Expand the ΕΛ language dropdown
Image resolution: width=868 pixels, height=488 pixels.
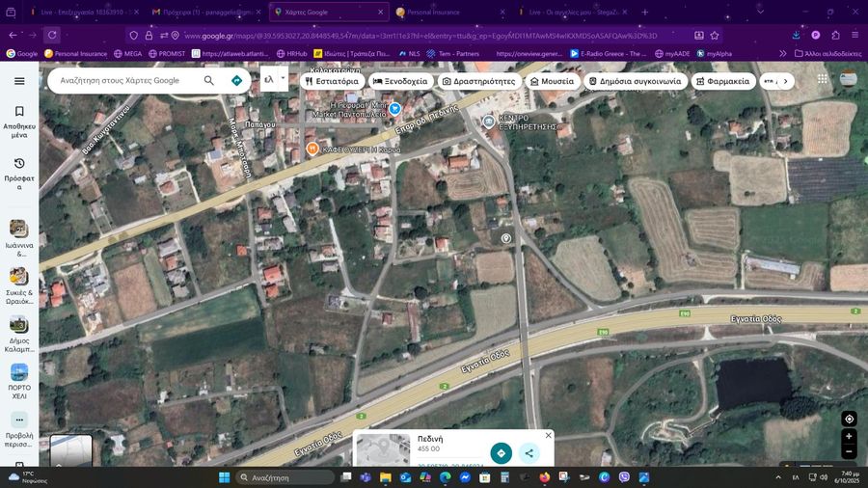pyautogui.click(x=274, y=81)
